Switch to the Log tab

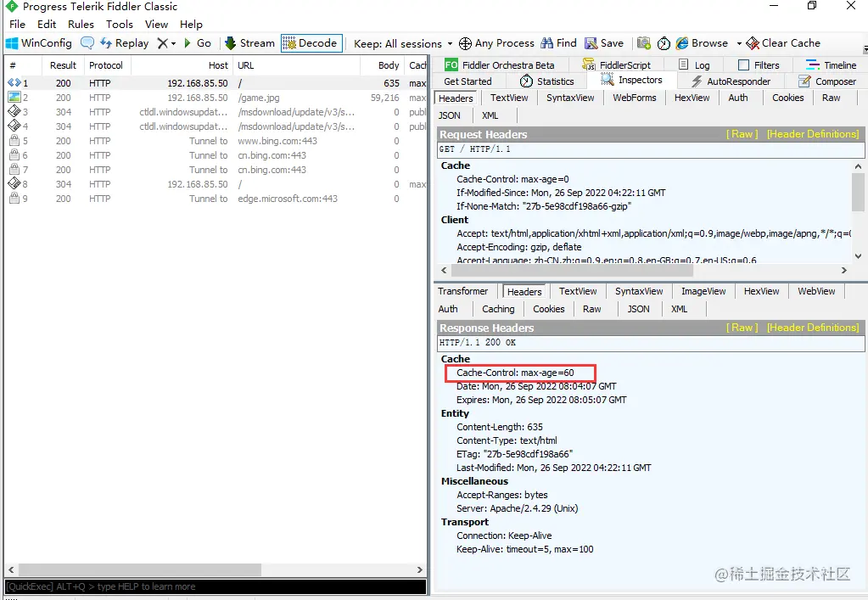point(693,64)
